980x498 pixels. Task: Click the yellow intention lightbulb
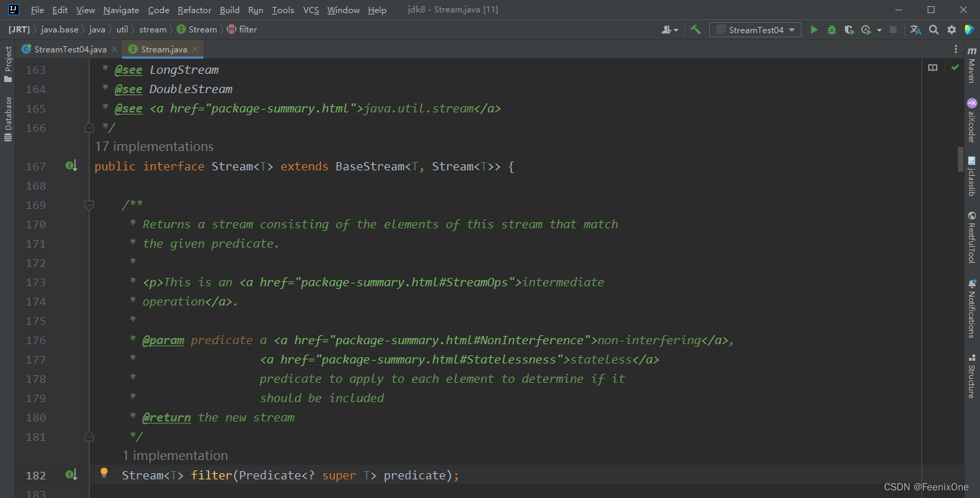(104, 473)
